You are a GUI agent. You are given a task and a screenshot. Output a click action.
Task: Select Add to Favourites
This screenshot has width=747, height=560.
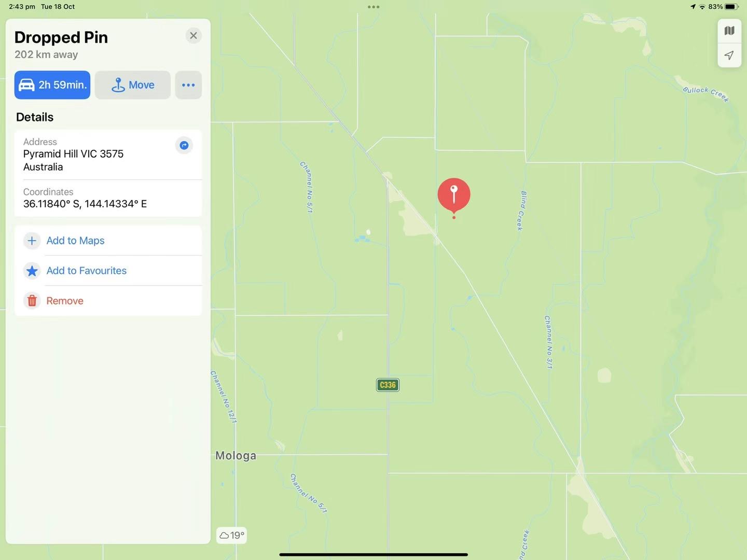[87, 271]
